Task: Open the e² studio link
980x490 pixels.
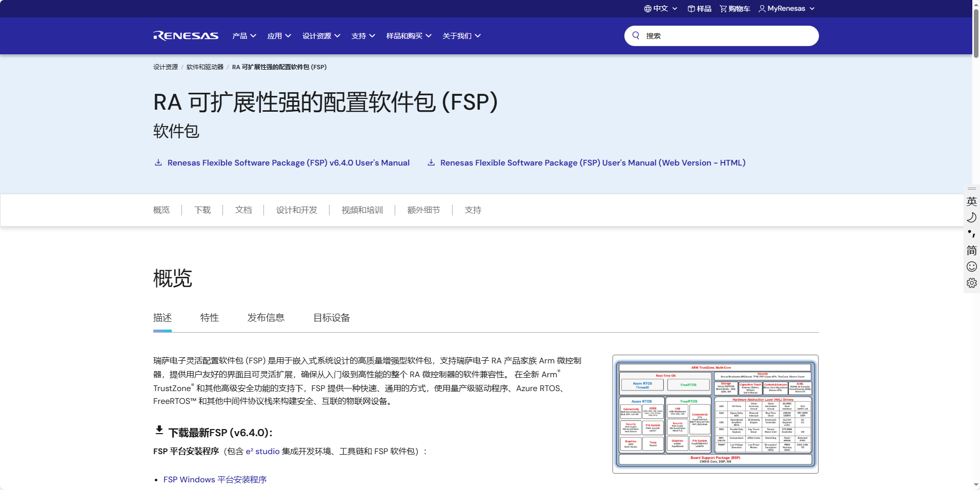Action: [x=262, y=452]
